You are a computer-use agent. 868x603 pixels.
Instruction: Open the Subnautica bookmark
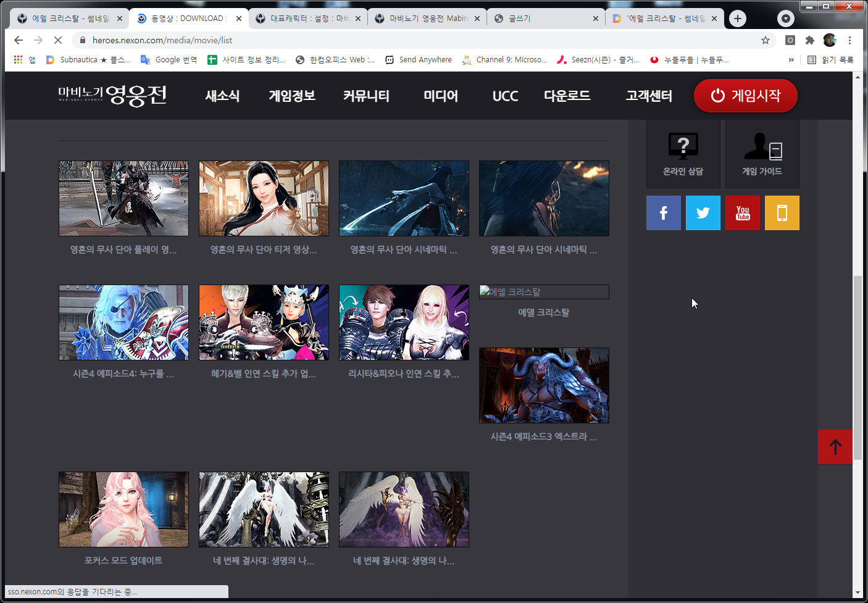click(x=88, y=60)
